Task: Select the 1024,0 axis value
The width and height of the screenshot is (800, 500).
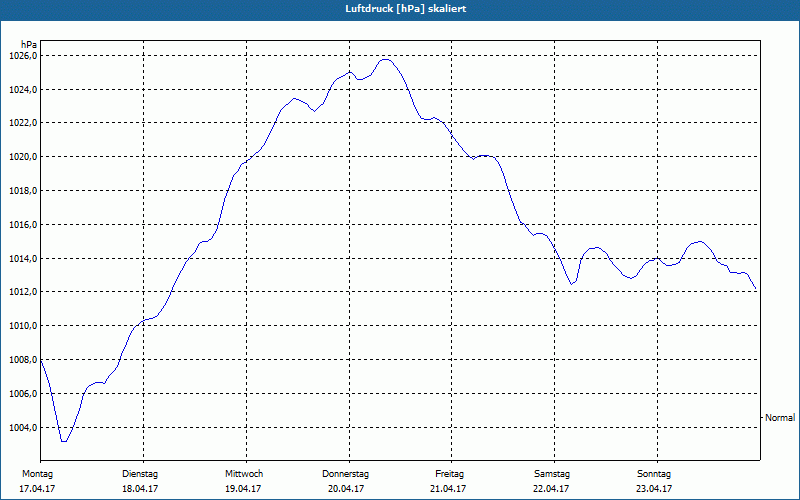Action: coord(23,90)
